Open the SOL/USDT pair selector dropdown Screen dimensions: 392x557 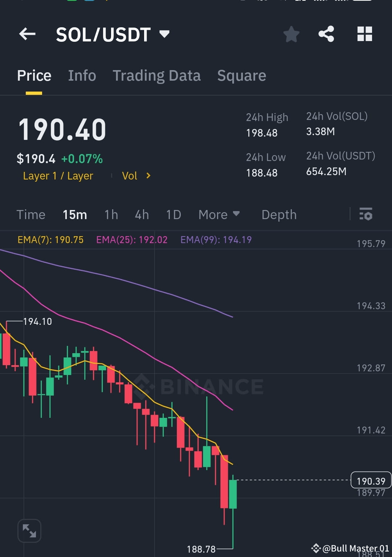164,34
